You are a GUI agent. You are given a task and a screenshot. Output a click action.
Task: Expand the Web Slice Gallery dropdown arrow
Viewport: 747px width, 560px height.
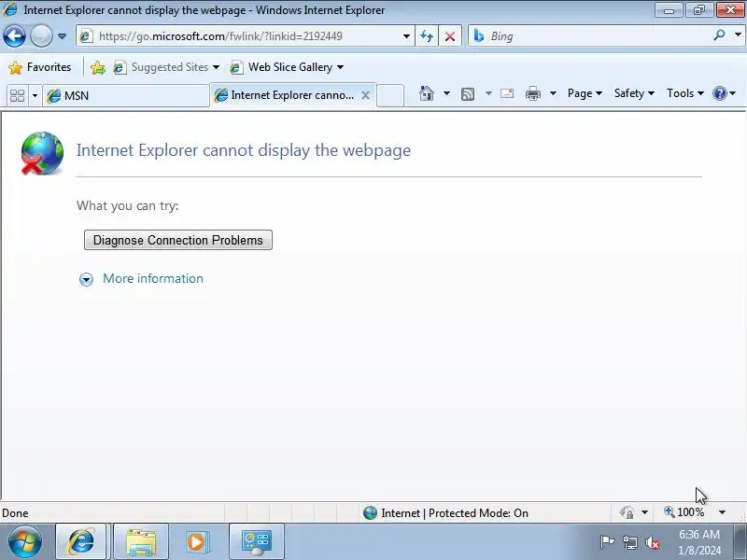point(340,67)
